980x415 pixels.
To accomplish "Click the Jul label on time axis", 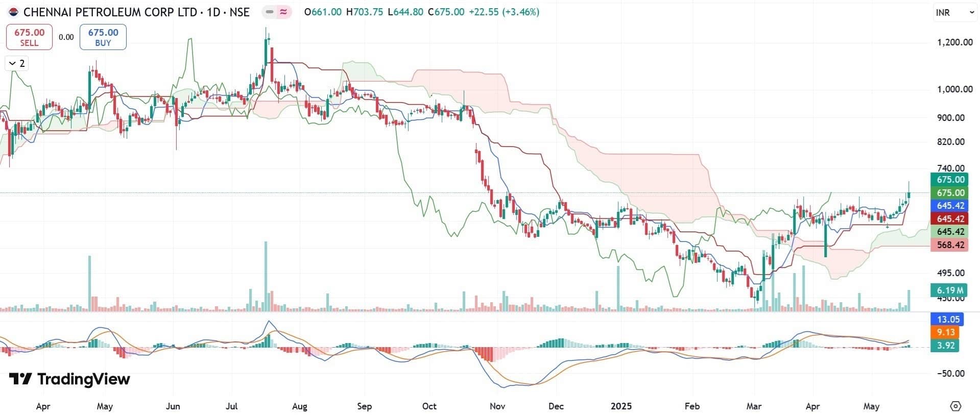I will tap(232, 406).
